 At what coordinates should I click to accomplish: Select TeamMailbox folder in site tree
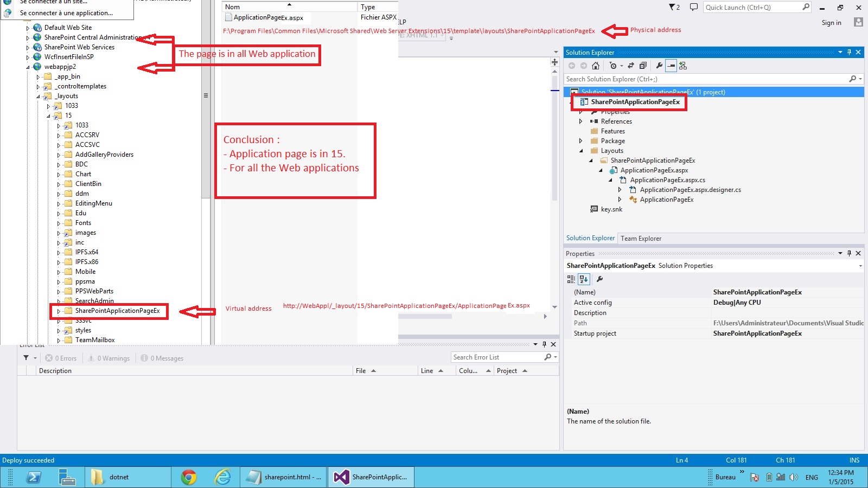[x=94, y=340]
